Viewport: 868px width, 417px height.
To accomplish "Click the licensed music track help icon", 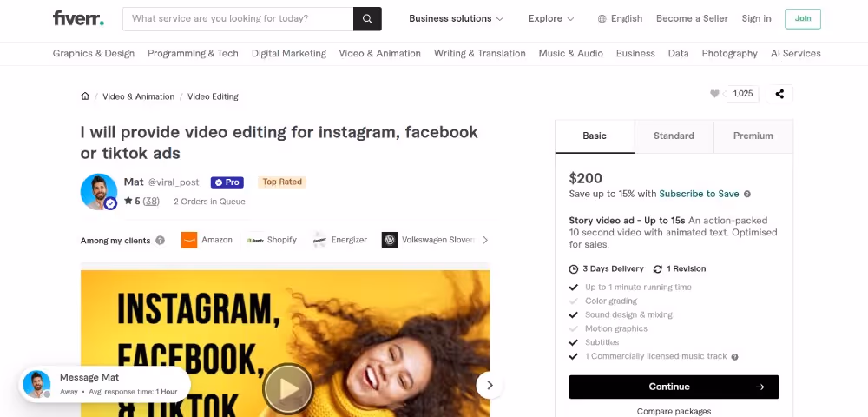I will pyautogui.click(x=734, y=357).
